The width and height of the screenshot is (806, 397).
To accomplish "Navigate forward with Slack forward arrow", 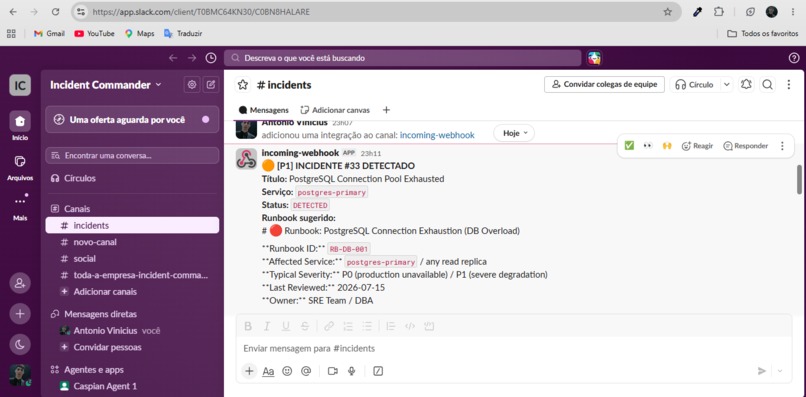I will click(192, 58).
